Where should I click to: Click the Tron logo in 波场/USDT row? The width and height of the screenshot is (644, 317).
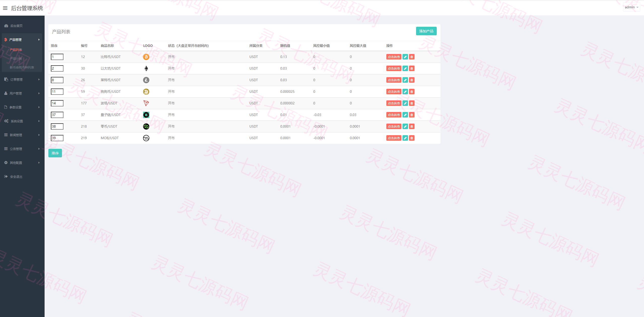[146, 103]
